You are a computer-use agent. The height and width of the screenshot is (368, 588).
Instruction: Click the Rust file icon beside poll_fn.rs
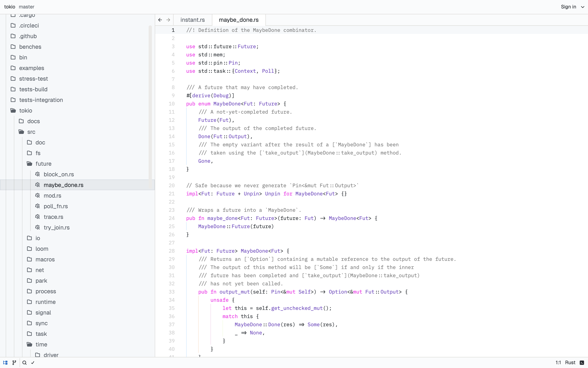(x=37, y=206)
